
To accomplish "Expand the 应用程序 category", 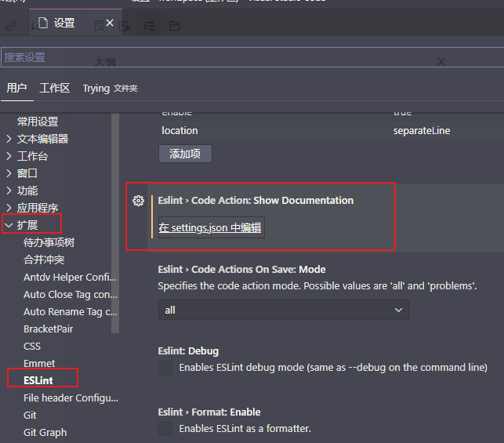I will tap(9, 208).
